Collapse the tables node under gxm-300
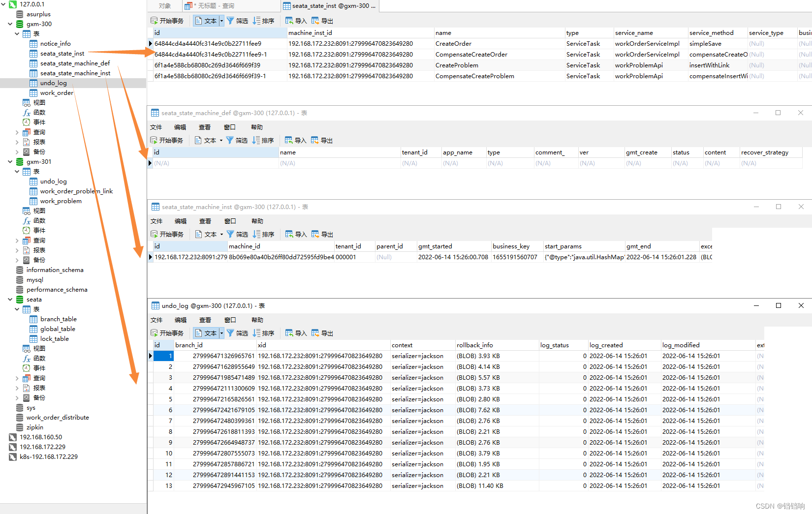The height and width of the screenshot is (514, 812). tap(17, 33)
